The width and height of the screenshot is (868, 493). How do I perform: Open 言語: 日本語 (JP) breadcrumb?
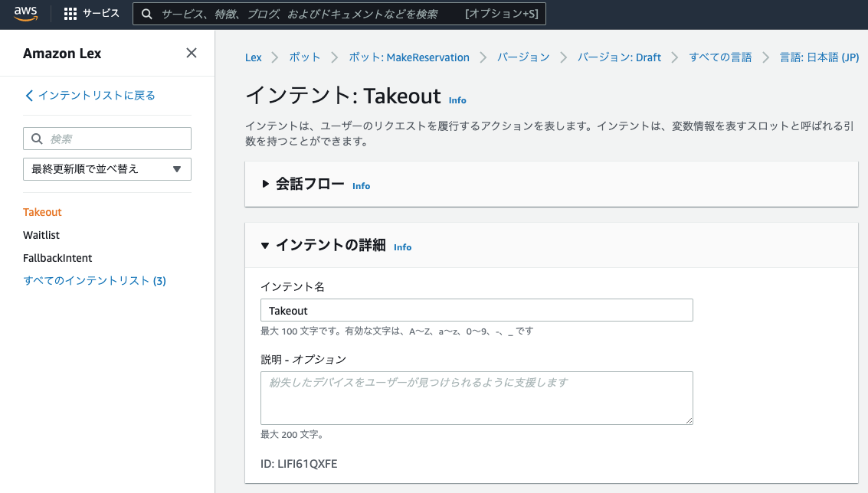(x=819, y=57)
